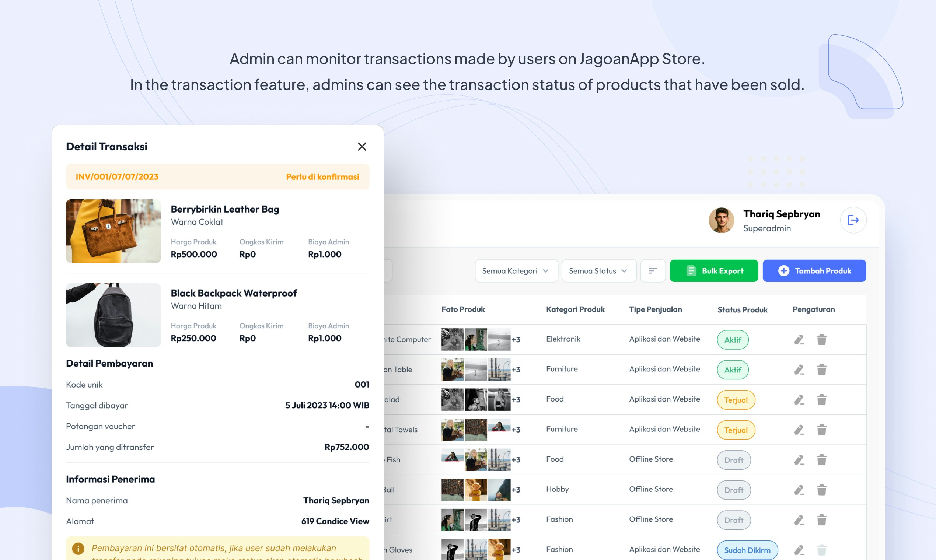Click the Rp500.000 product price
This screenshot has width=936, height=560.
(x=193, y=254)
